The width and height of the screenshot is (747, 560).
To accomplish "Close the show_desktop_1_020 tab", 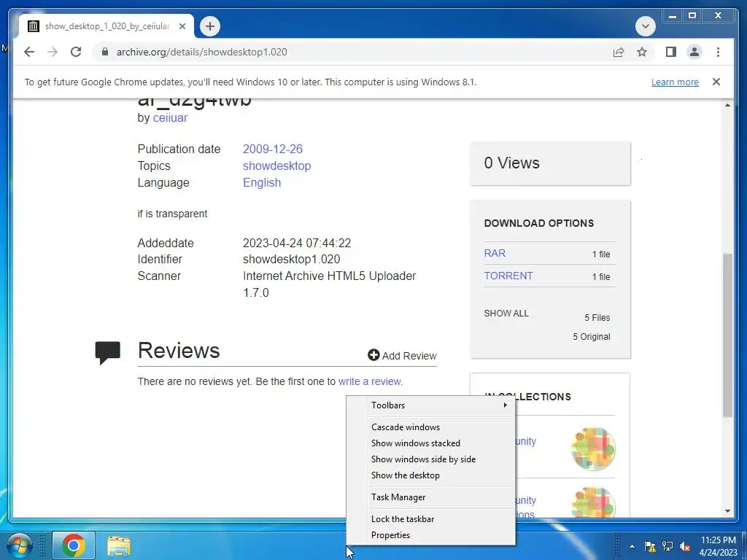I will [x=182, y=26].
